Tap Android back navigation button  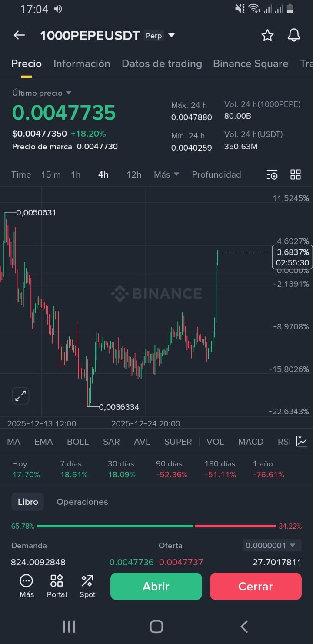[x=244, y=627]
